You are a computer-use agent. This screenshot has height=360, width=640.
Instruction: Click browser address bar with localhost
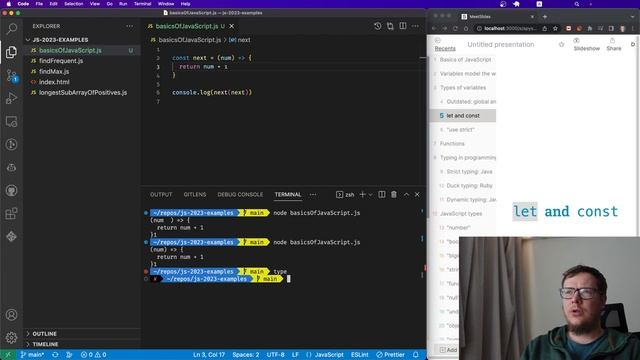point(510,29)
